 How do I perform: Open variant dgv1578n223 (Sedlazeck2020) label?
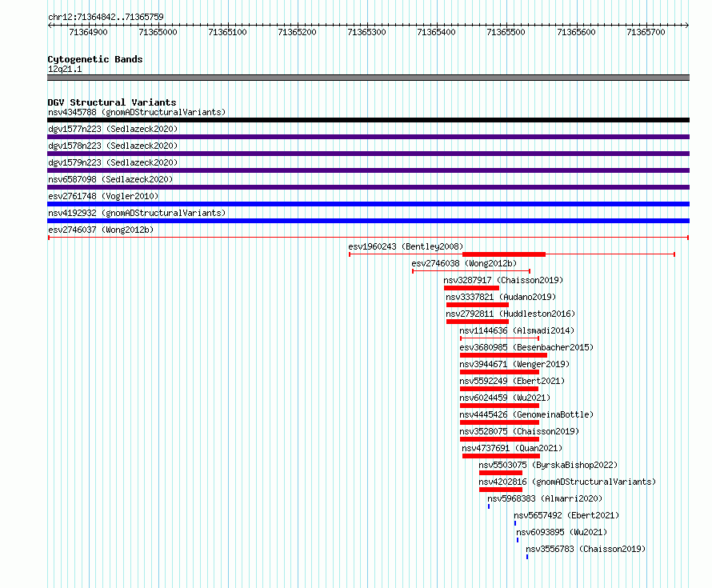click(113, 146)
